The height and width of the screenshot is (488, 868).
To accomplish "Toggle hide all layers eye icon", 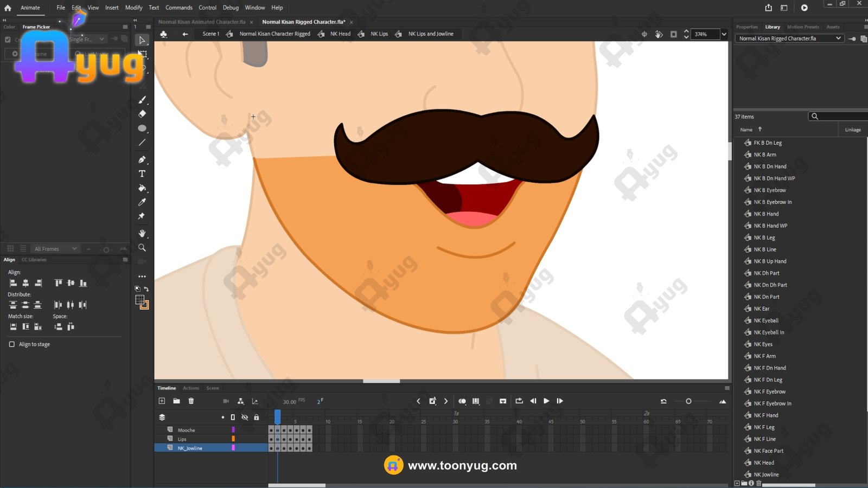I will (x=245, y=418).
